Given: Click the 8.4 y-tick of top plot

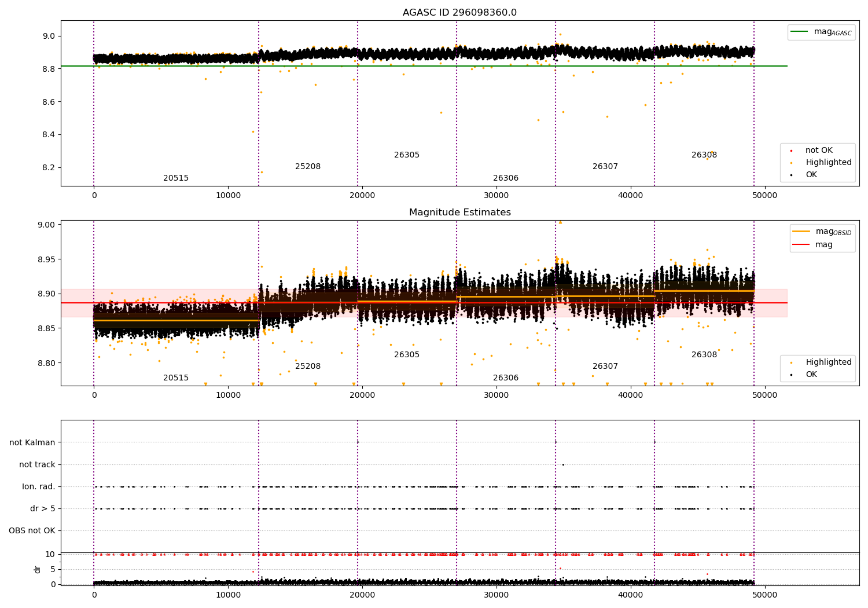Looking at the screenshot, I should (49, 135).
